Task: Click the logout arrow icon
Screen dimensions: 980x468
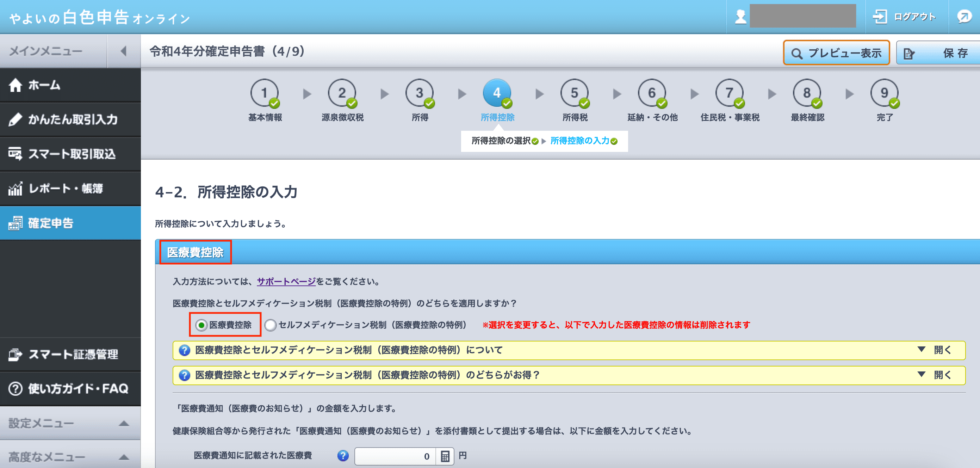Action: (880, 17)
